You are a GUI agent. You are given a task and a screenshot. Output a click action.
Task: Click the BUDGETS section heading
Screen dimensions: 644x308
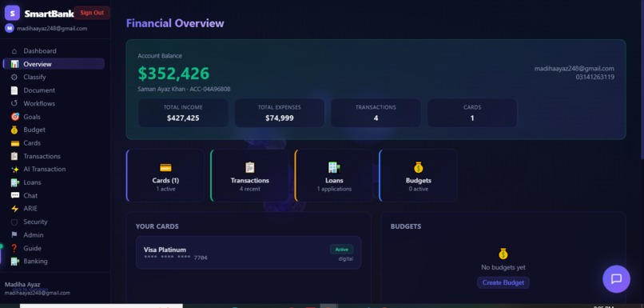pyautogui.click(x=406, y=226)
